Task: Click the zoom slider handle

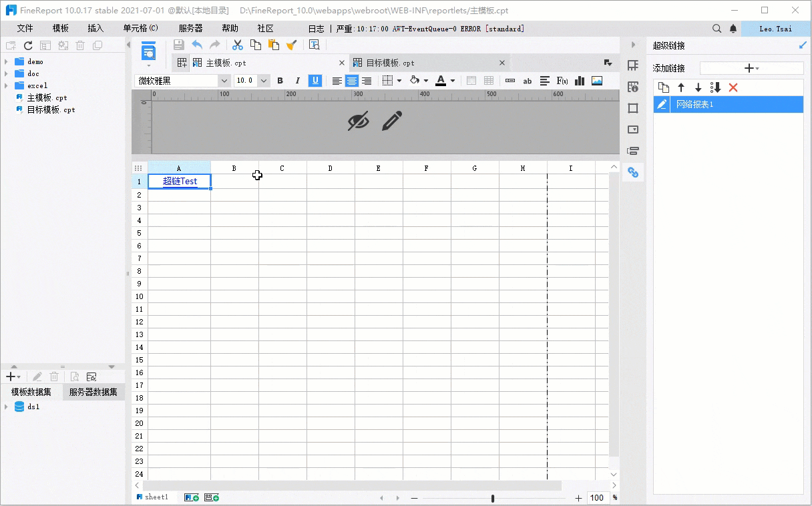Action: pos(493,498)
